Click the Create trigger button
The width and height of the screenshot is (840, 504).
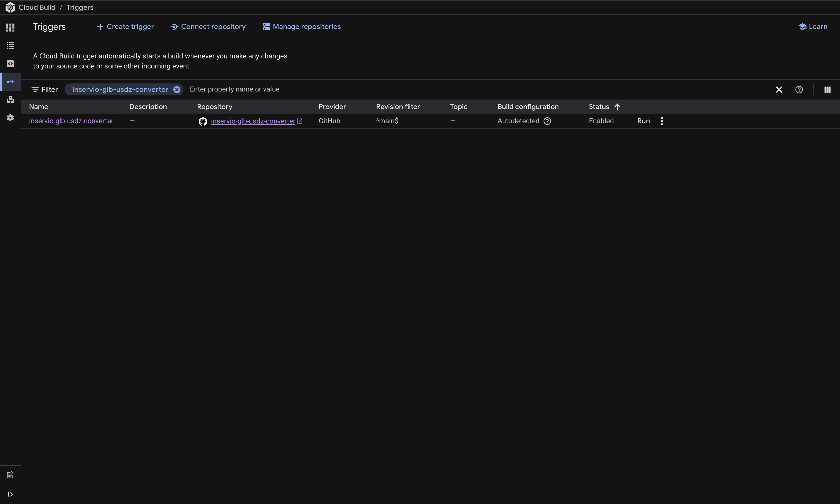coord(125,26)
